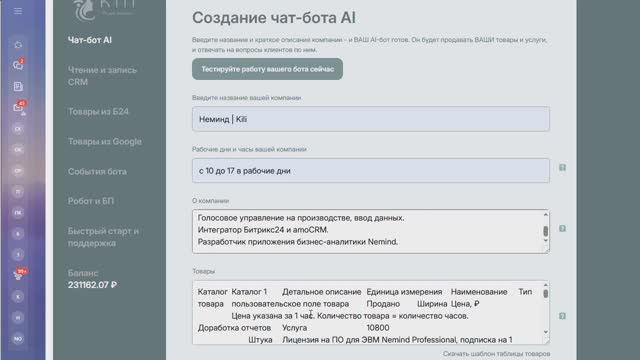This screenshot has width=640, height=360.
Task: Click text Разработчик приложения бизнес-аналитики Nemind.
Action: pos(298,242)
